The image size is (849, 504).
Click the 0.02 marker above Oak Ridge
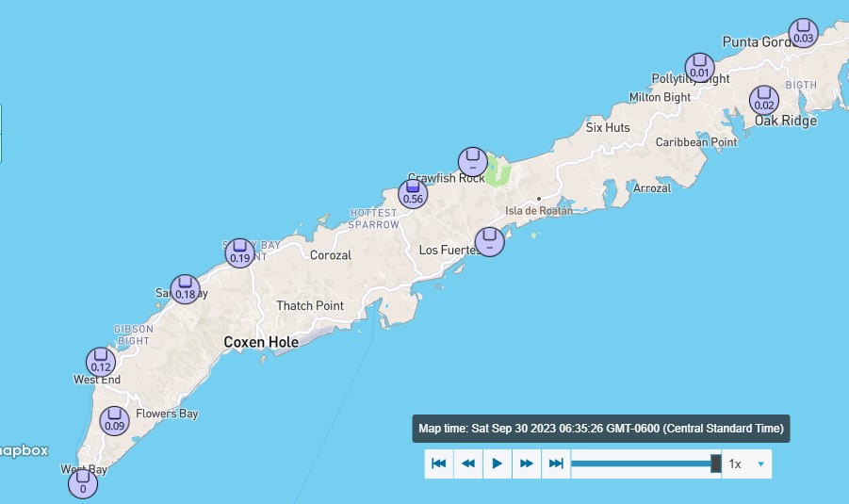[x=764, y=101]
